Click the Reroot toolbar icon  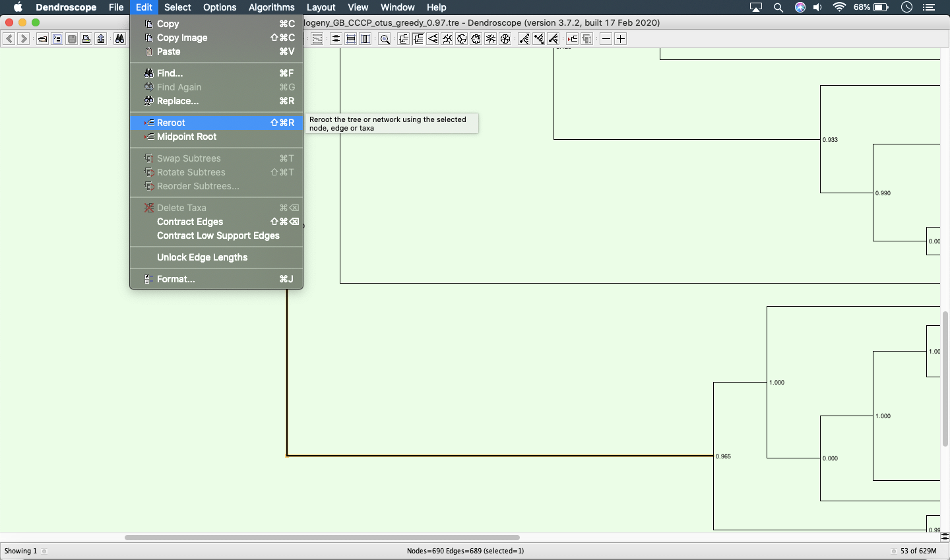[x=572, y=39]
